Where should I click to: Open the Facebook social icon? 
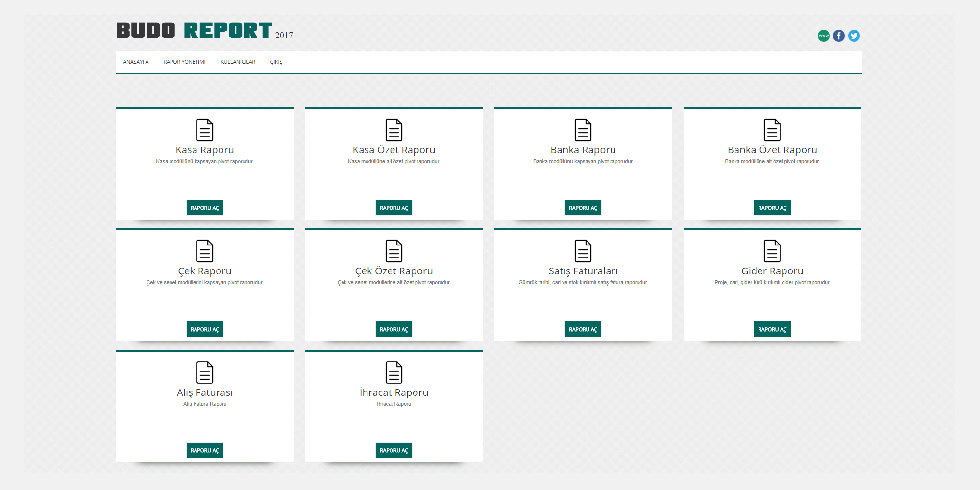tap(838, 36)
